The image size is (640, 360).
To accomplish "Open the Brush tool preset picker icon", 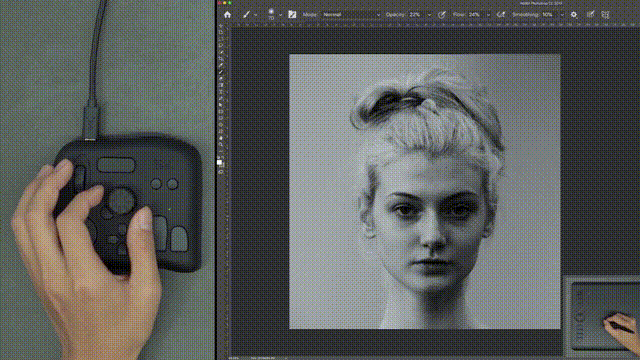I will point(246,15).
